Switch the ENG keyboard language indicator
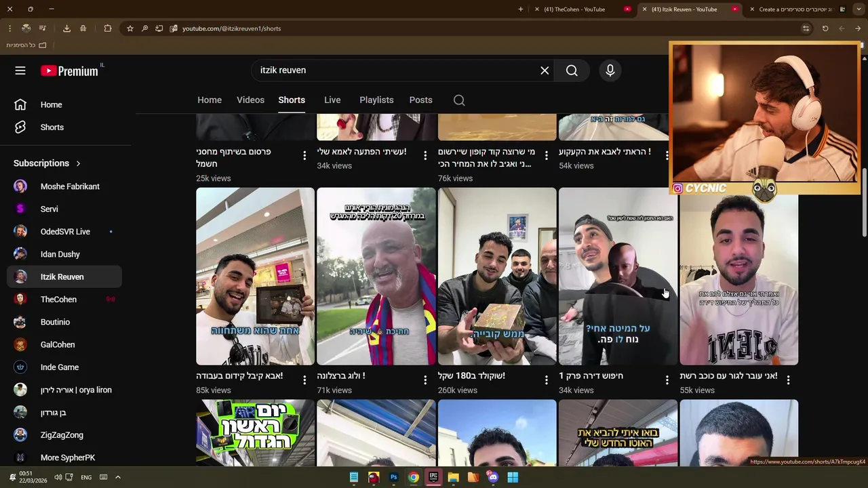This screenshot has height=488, width=868. click(86, 477)
